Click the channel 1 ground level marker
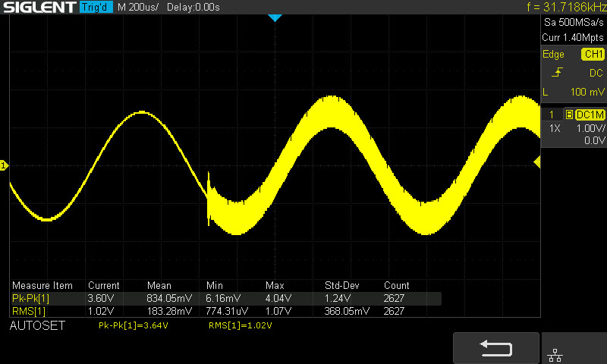 coord(4,165)
